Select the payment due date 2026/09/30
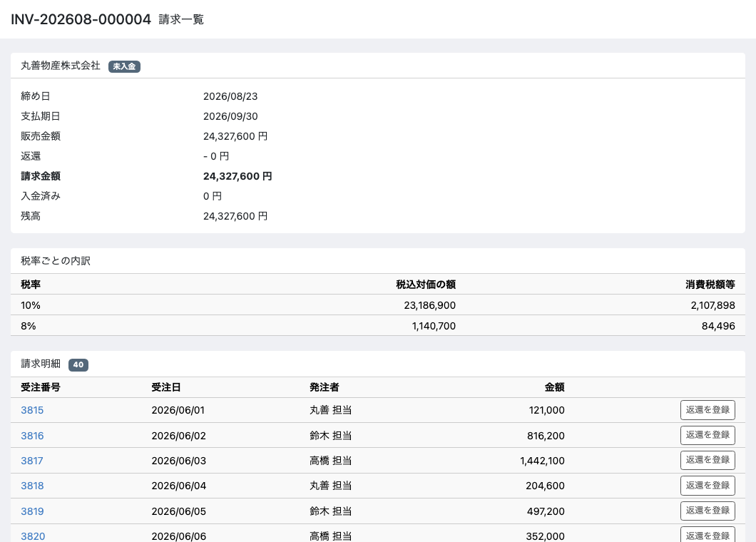The width and height of the screenshot is (756, 542). coord(230,116)
